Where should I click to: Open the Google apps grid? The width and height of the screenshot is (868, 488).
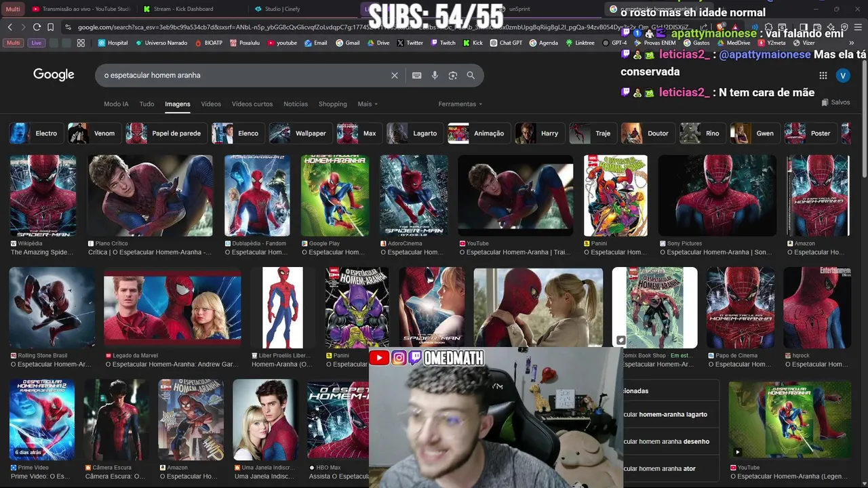[x=823, y=76]
